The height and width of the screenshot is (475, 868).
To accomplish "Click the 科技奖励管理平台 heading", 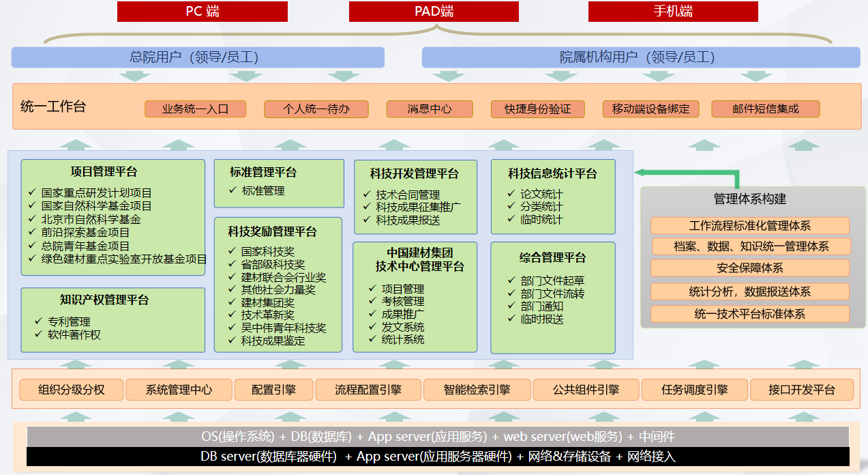I will tap(273, 231).
